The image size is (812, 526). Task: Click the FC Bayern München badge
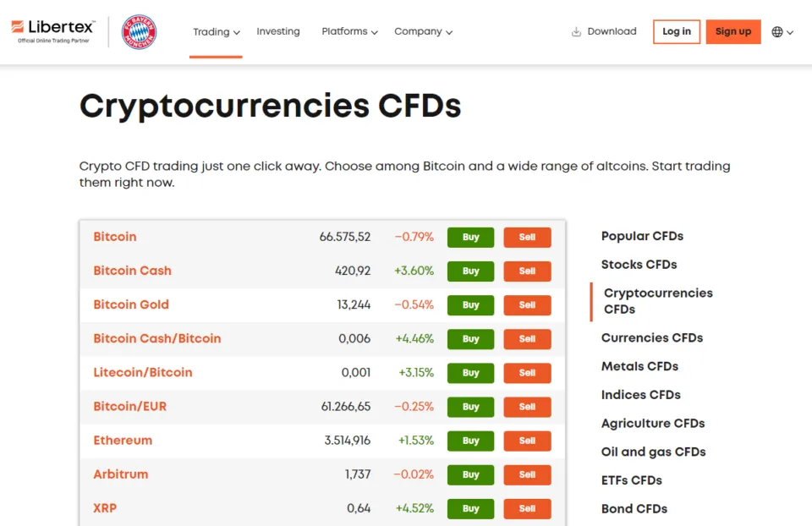coord(139,32)
